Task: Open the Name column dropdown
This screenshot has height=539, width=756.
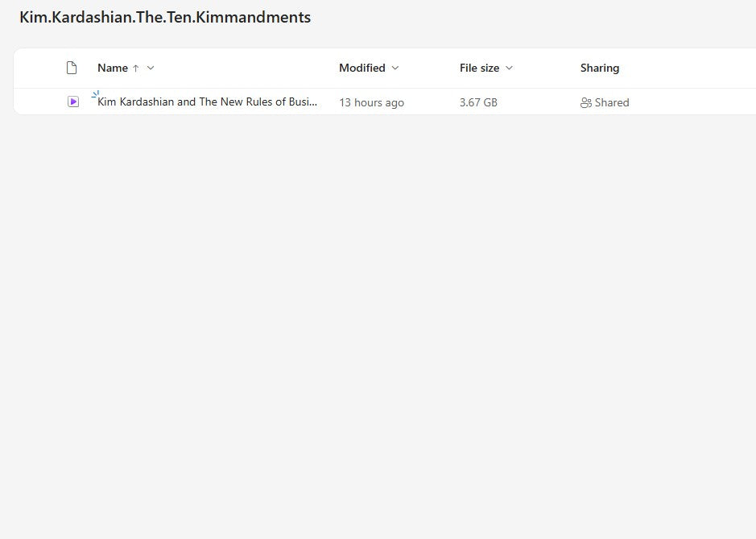Action: coord(151,68)
